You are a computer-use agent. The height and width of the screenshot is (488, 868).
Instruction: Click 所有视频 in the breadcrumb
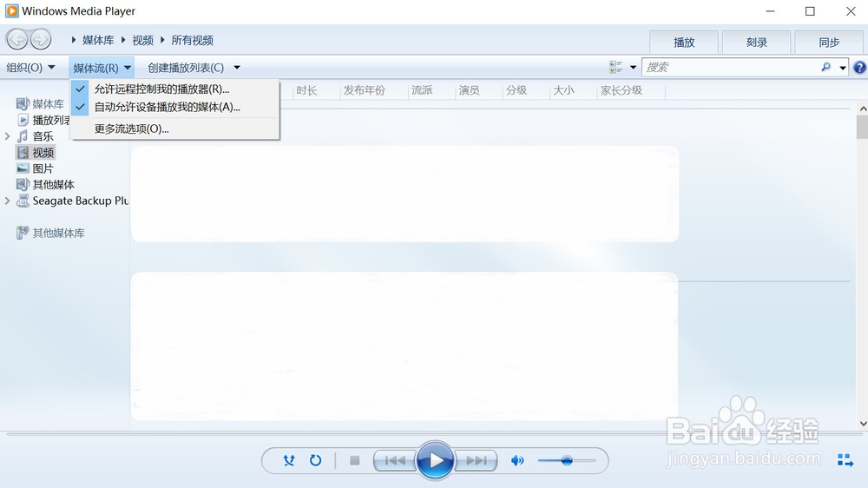[192, 40]
